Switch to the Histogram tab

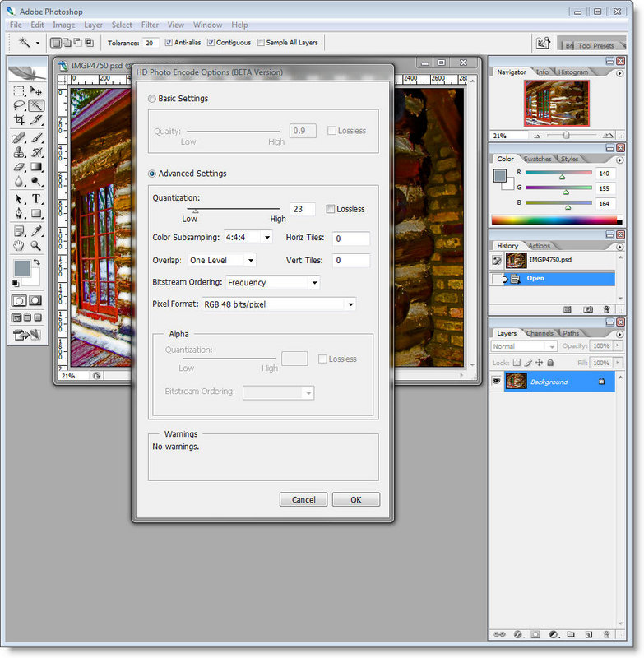[572, 72]
